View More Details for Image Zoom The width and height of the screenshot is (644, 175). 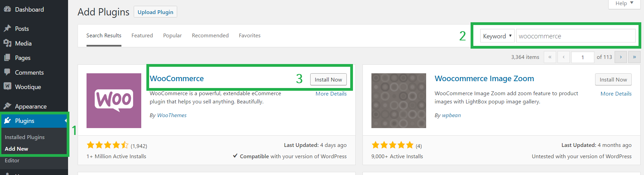coord(616,93)
